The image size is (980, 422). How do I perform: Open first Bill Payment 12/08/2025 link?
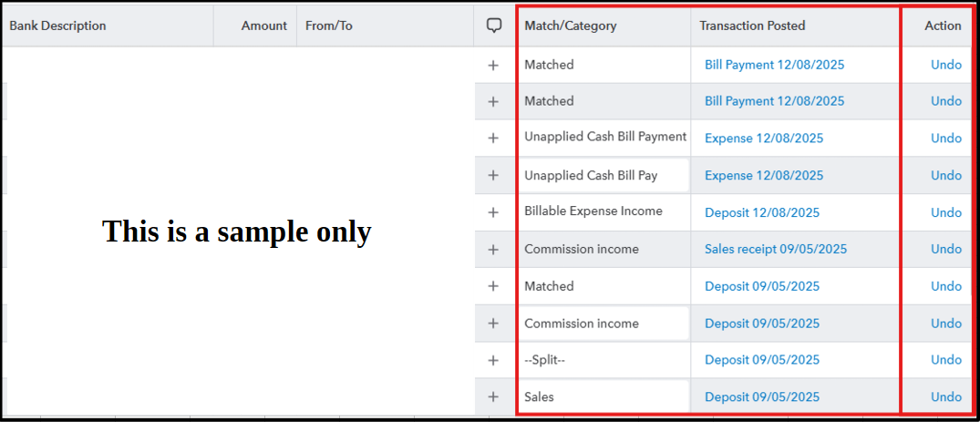pyautogui.click(x=774, y=65)
